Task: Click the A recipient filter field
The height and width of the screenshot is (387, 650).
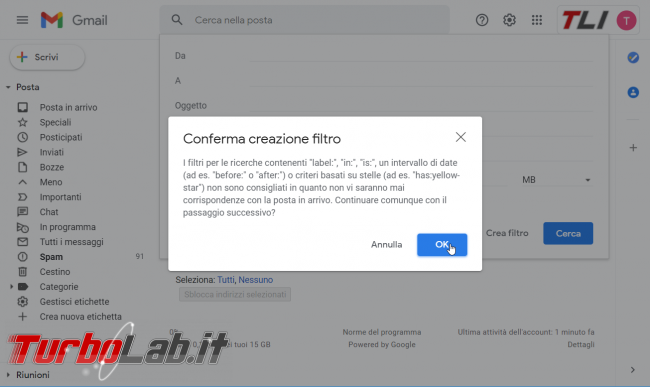Action: pyautogui.click(x=420, y=80)
